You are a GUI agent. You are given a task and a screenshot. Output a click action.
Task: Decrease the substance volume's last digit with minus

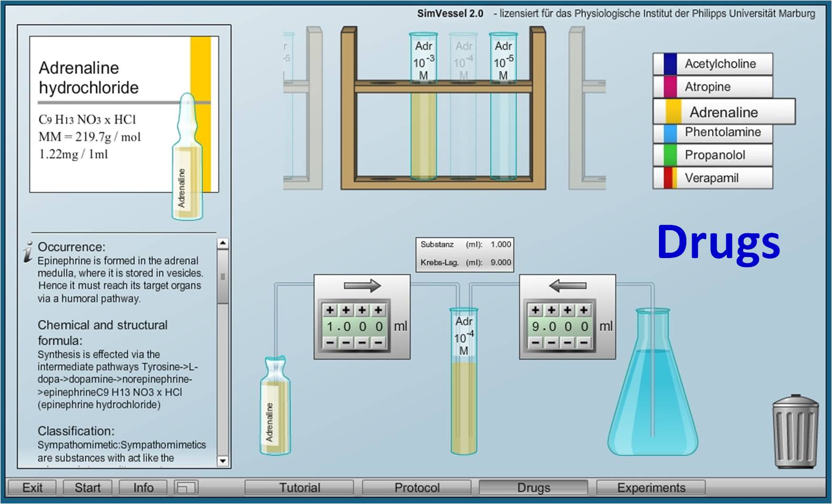tap(378, 343)
